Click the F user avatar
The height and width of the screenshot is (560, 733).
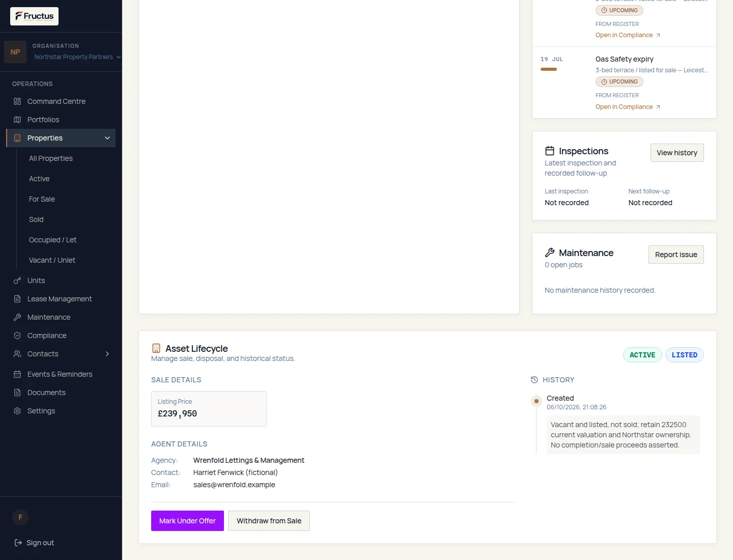pos(20,517)
